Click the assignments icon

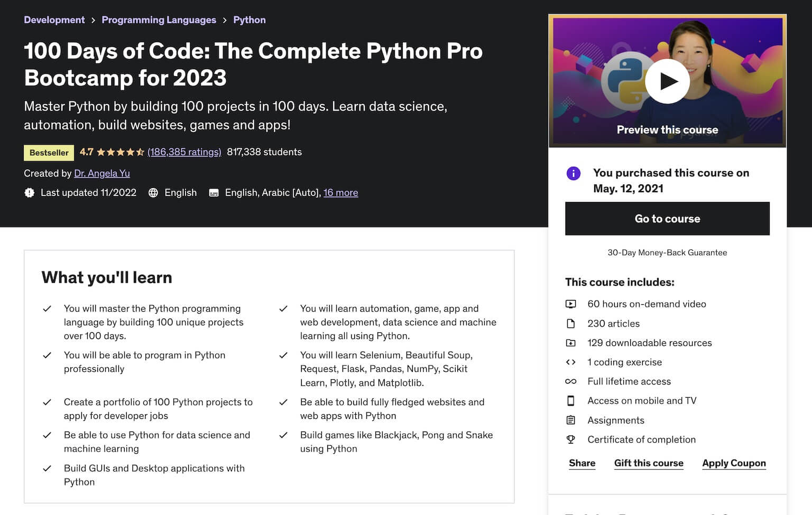coord(571,420)
